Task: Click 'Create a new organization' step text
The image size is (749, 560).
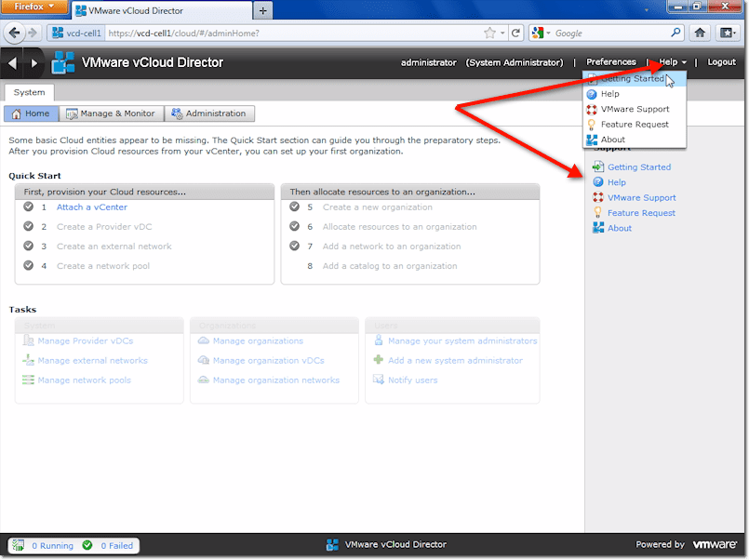Action: pyautogui.click(x=378, y=207)
